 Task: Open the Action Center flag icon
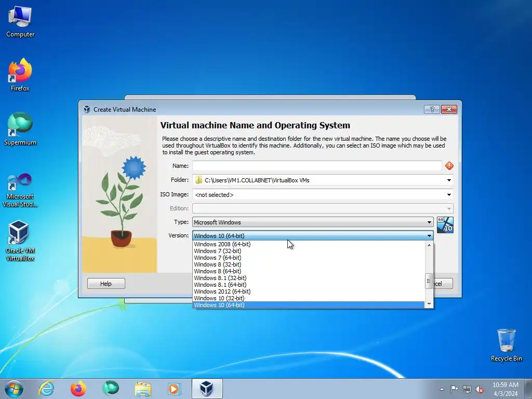click(x=454, y=389)
